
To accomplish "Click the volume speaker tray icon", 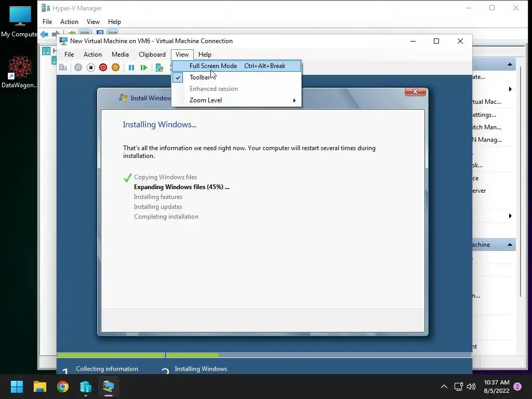I will [471, 387].
